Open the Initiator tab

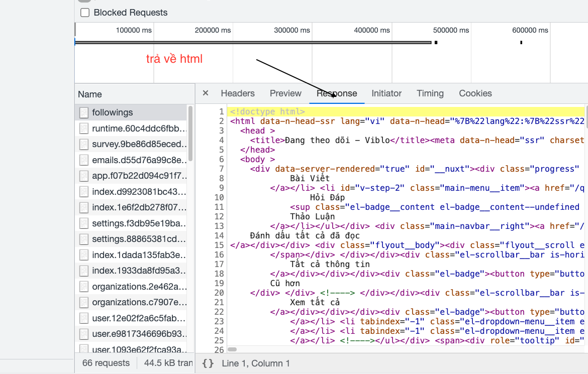coord(386,93)
